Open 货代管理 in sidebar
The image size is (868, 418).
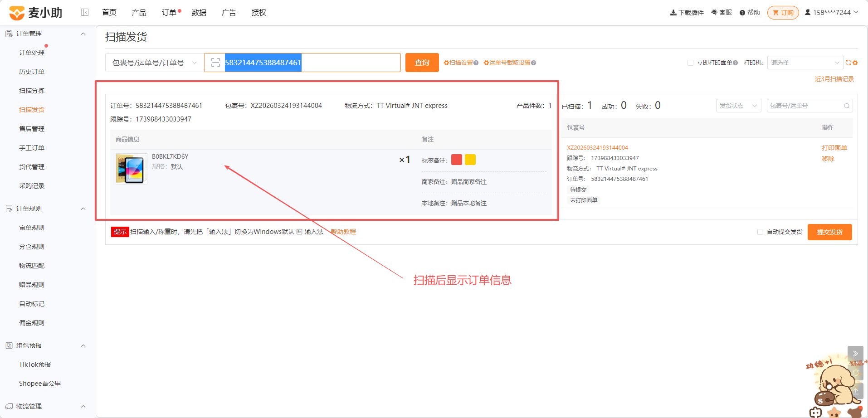coord(32,167)
